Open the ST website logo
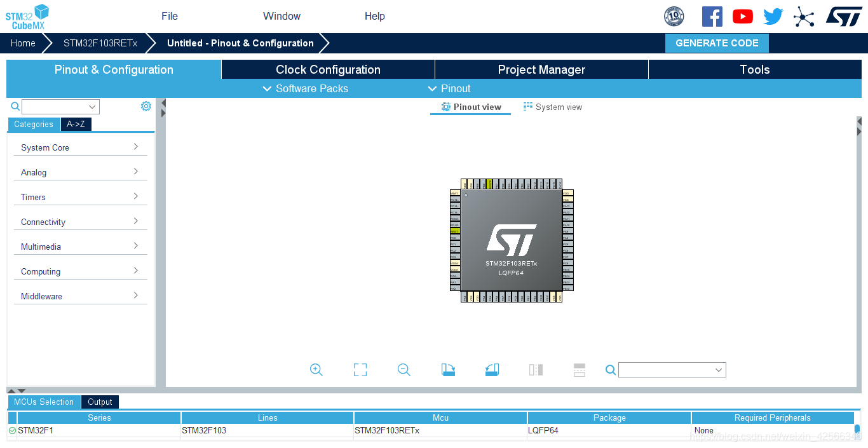 844,17
